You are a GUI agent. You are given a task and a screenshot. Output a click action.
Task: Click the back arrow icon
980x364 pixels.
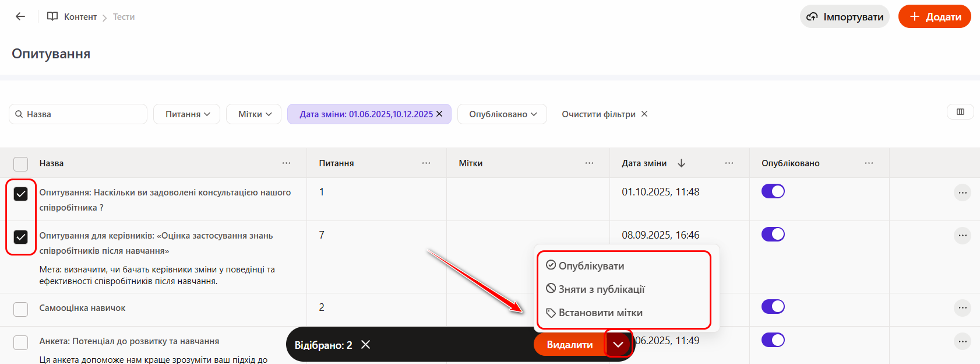20,16
